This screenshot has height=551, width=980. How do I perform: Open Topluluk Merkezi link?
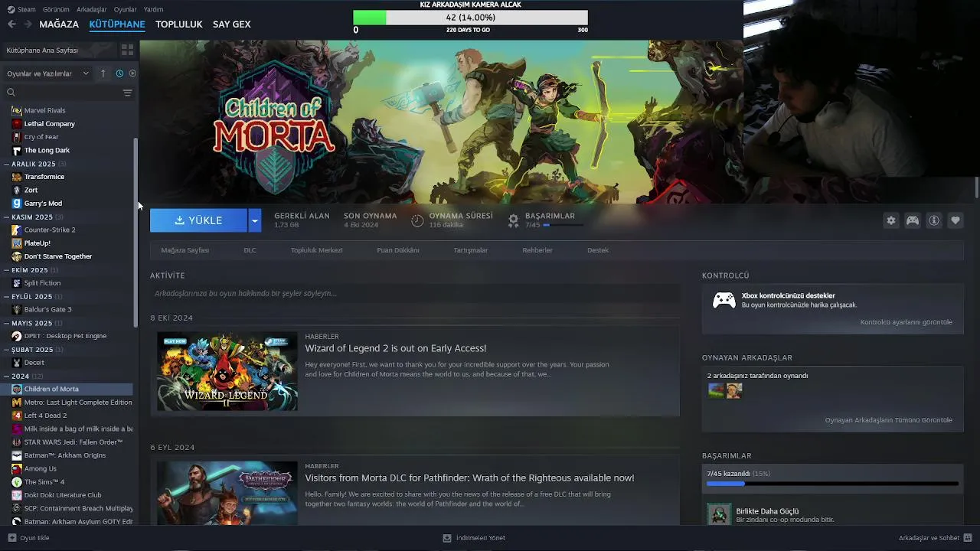click(x=316, y=250)
